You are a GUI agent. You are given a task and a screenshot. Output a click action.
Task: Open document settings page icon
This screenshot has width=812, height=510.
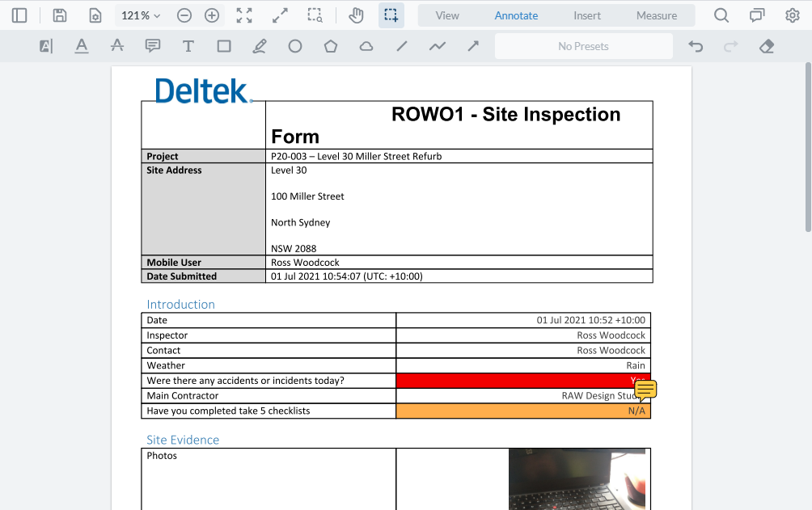95,15
